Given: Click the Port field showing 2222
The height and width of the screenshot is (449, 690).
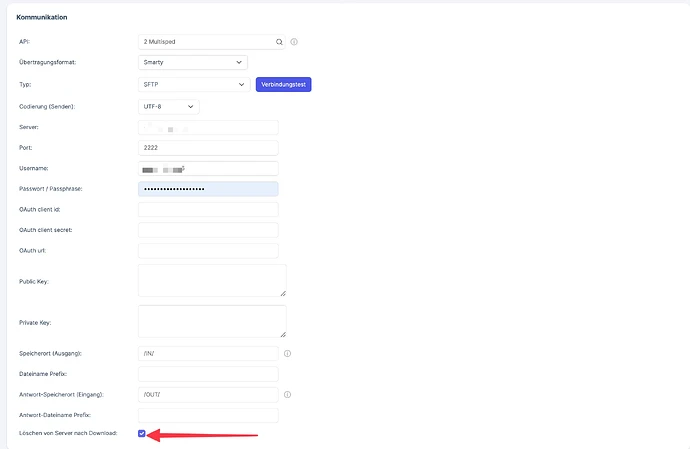Looking at the screenshot, I should [208, 148].
